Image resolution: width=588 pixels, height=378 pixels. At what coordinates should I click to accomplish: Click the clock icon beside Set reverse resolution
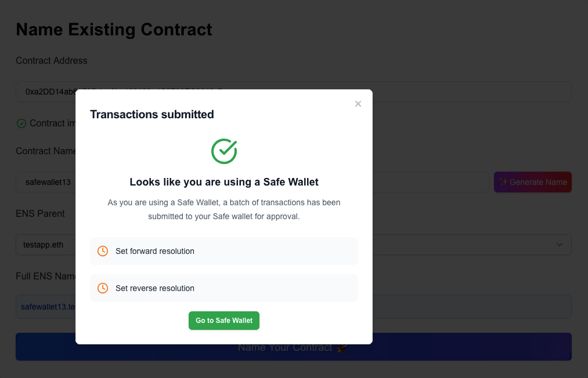103,288
